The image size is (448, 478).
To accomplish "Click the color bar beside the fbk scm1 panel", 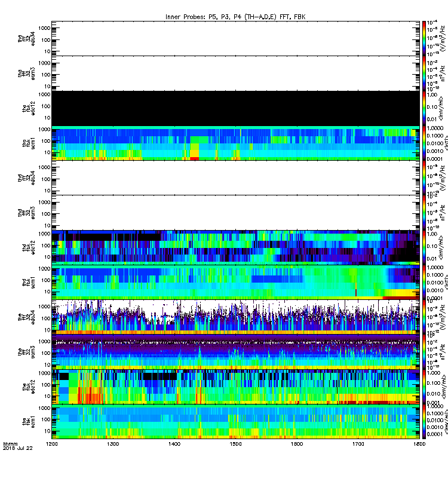I will [x=424, y=422].
